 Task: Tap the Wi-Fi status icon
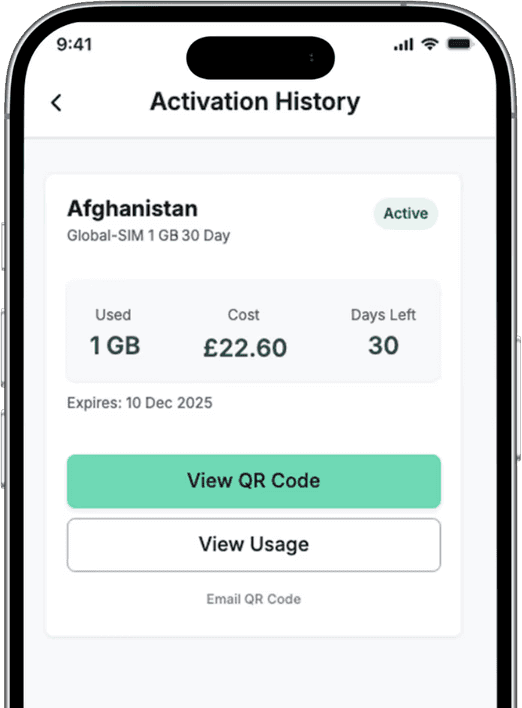click(430, 44)
